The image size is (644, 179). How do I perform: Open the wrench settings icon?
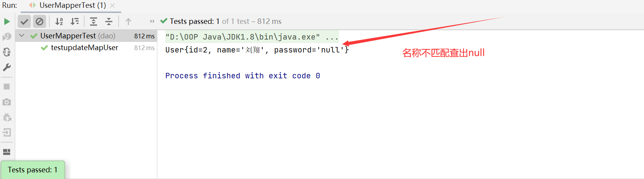[x=7, y=67]
